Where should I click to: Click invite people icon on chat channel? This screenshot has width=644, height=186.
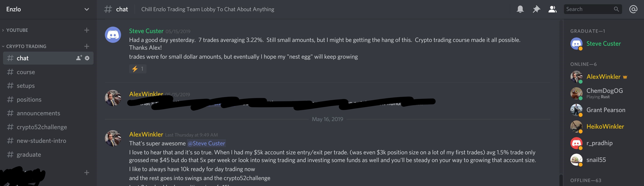click(79, 58)
